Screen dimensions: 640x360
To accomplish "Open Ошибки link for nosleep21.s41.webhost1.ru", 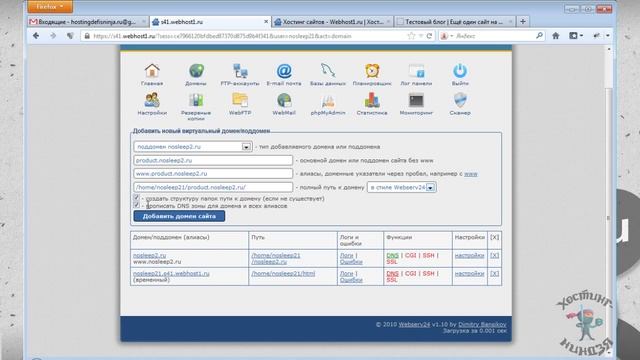I will 351,280.
